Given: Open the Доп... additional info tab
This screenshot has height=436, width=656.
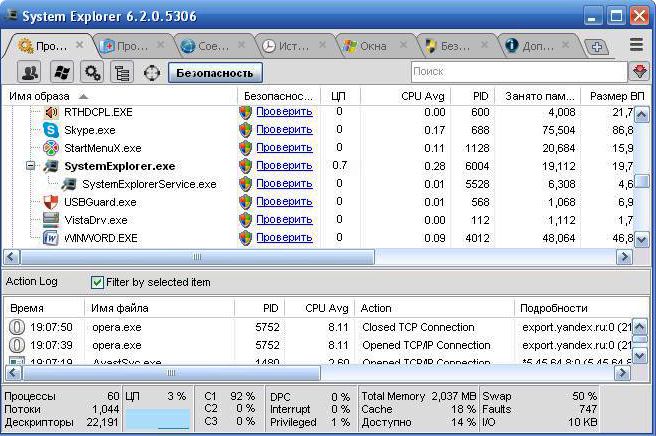Looking at the screenshot, I should tap(536, 46).
